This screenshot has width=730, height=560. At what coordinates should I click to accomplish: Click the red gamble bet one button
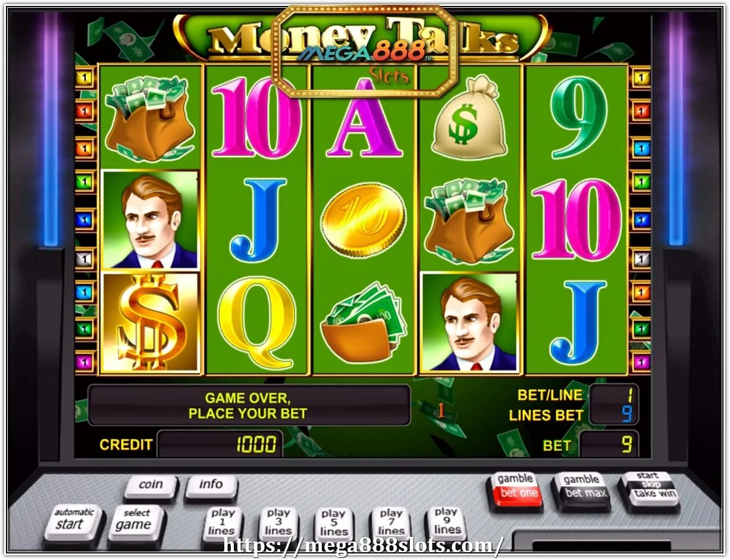click(515, 488)
